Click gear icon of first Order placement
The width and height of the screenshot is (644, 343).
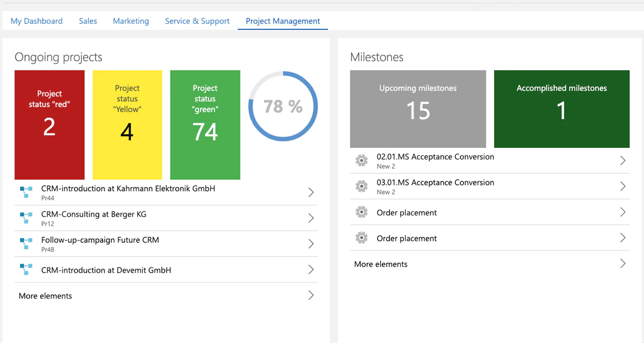pyautogui.click(x=361, y=212)
